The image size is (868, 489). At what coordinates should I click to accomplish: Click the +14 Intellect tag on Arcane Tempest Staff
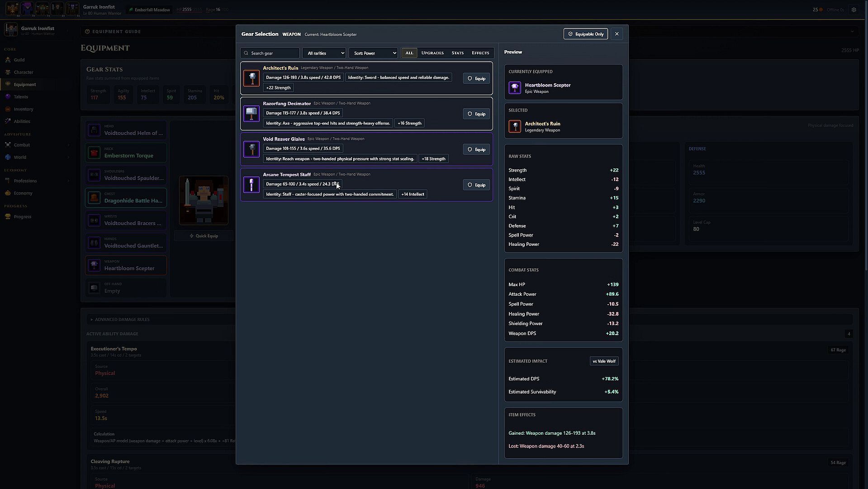pos(413,194)
